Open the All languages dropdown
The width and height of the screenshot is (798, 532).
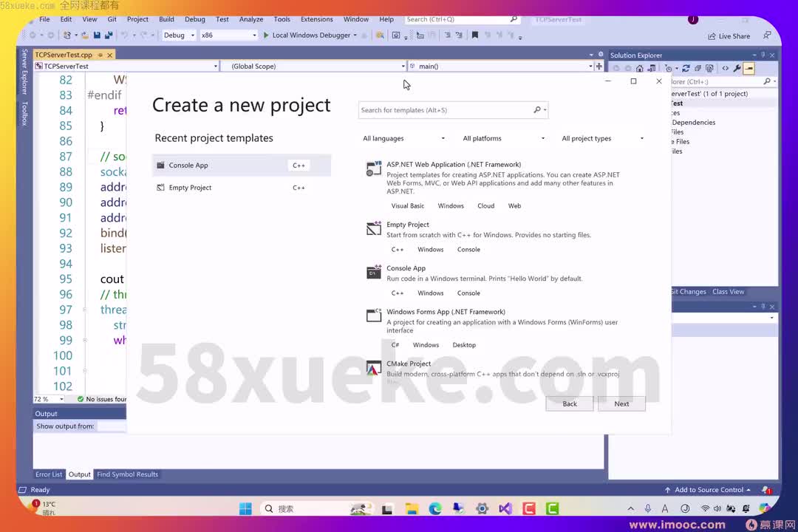(403, 138)
